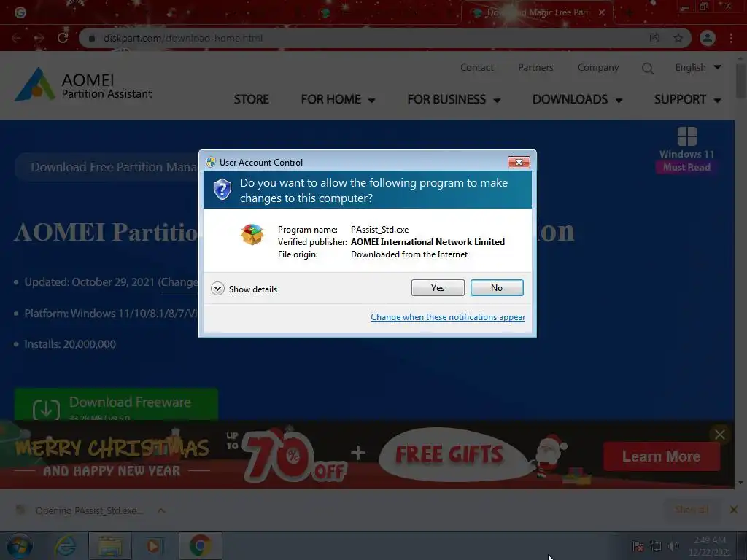The height and width of the screenshot is (560, 747).
Task: Click the website search magnifier icon
Action: pos(648,69)
